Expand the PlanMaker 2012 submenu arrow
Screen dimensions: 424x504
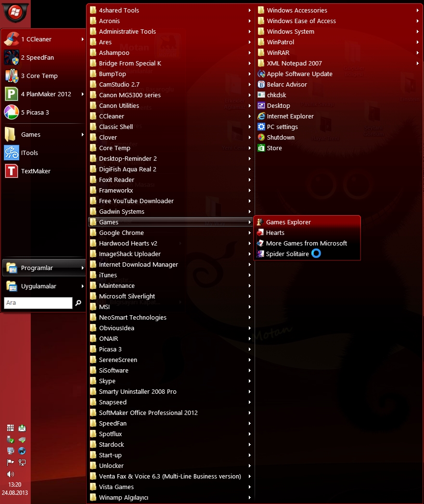(83, 94)
